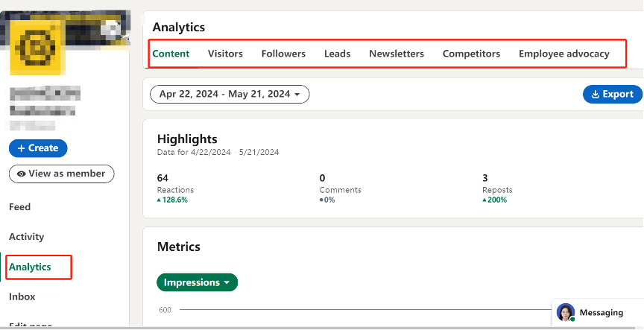Open Inbox in the sidebar
Image resolution: width=644 pixels, height=330 pixels.
[22, 296]
